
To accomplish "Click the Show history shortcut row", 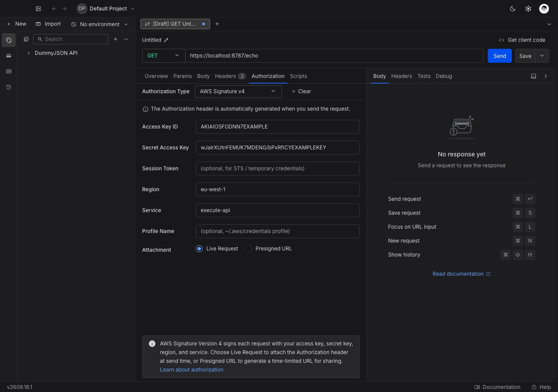I will pos(462,255).
